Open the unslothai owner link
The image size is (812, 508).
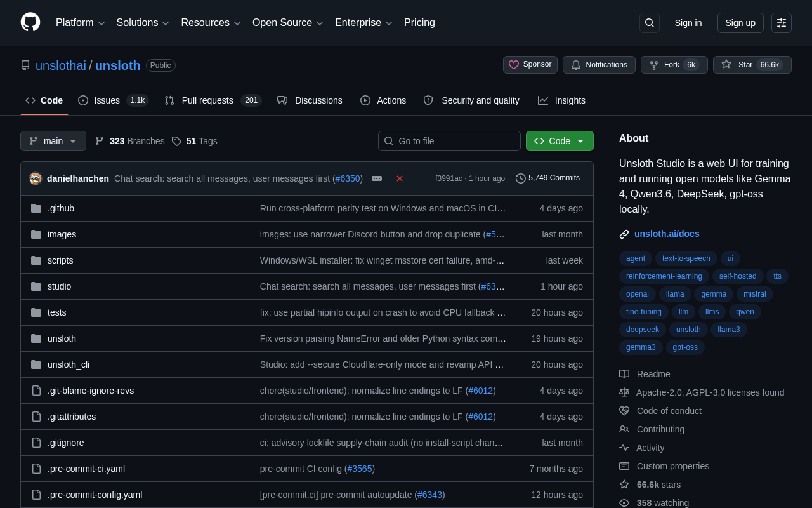tap(61, 65)
